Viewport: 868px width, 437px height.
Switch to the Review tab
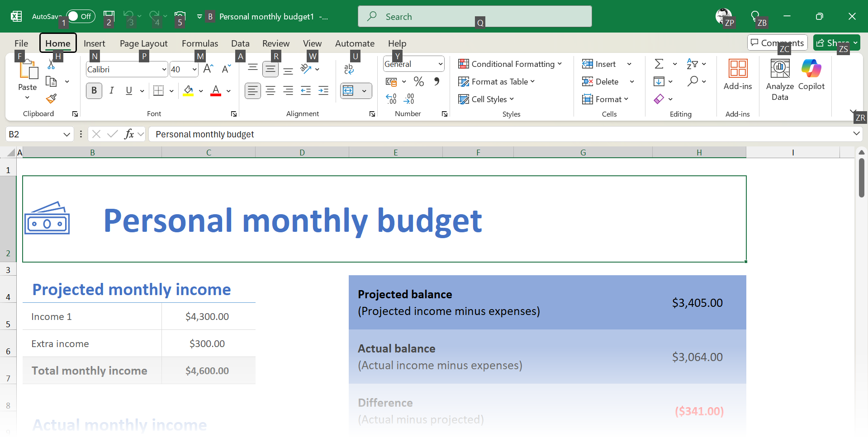tap(276, 43)
